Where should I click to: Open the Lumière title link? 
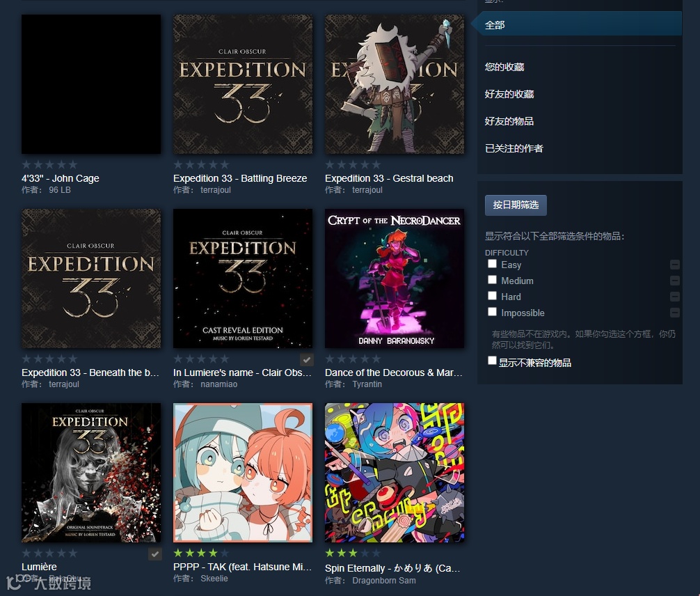coord(39,567)
